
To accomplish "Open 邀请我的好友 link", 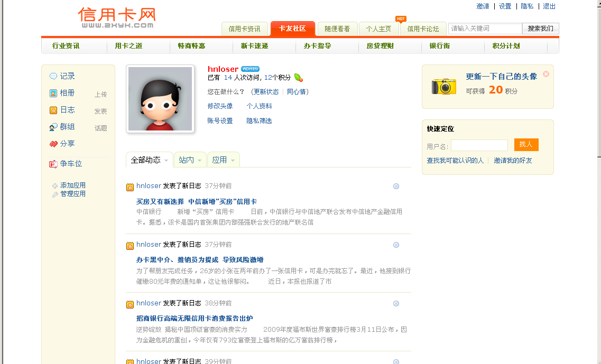I will 513,161.
